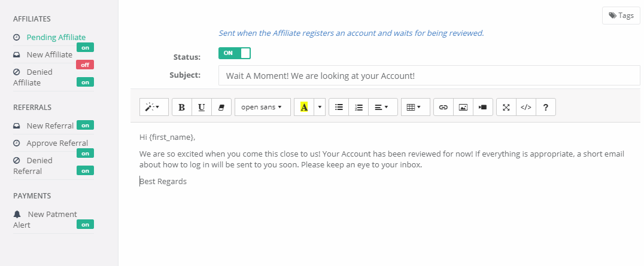Toggle Bold formatting in editor toolbar
644x266 pixels.
pos(182,107)
